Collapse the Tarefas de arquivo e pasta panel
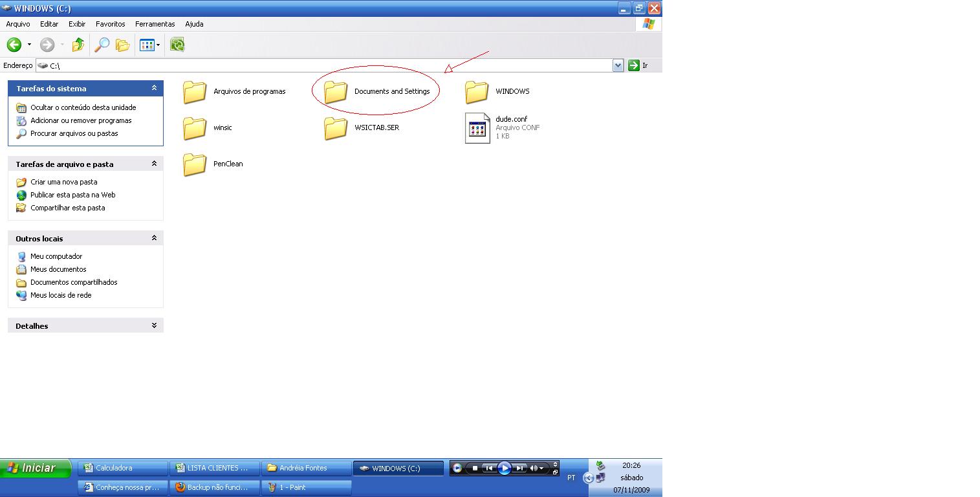Viewport: 980px width, 497px height. click(x=154, y=164)
